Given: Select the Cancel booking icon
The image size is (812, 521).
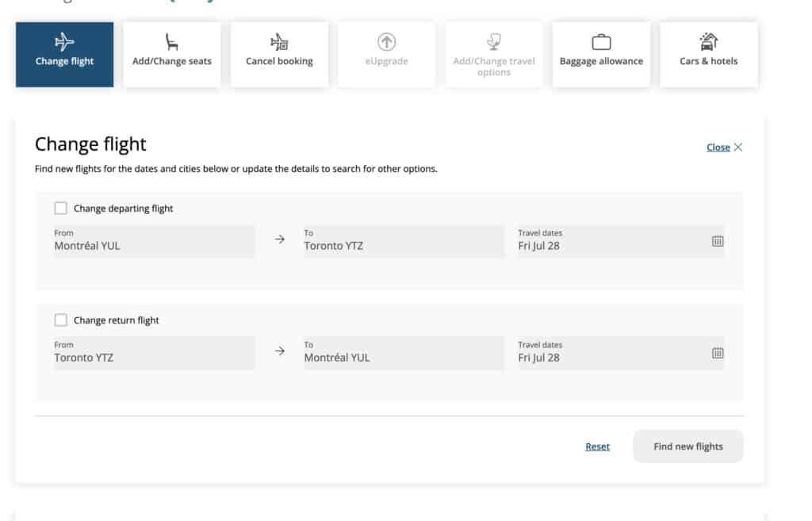Looking at the screenshot, I should 278,44.
